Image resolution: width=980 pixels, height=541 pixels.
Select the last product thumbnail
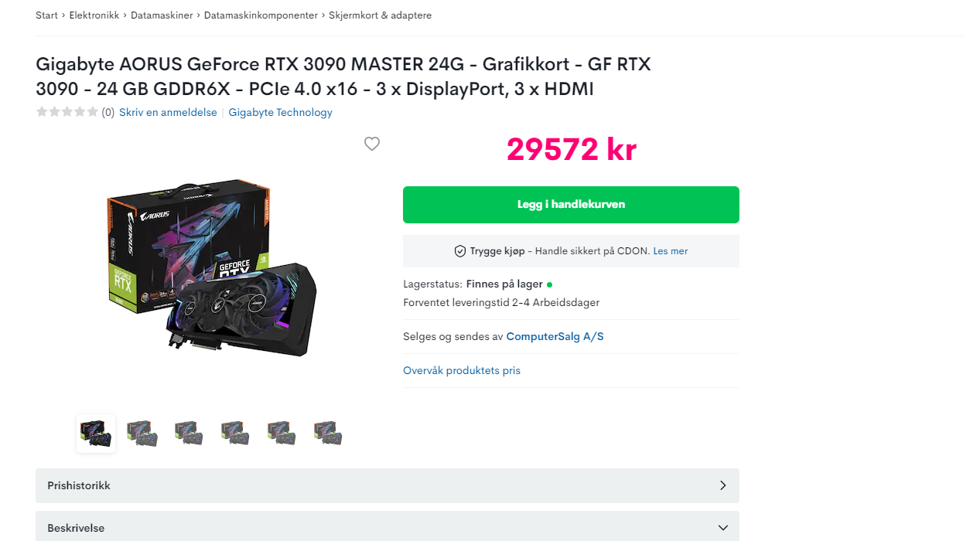328,434
